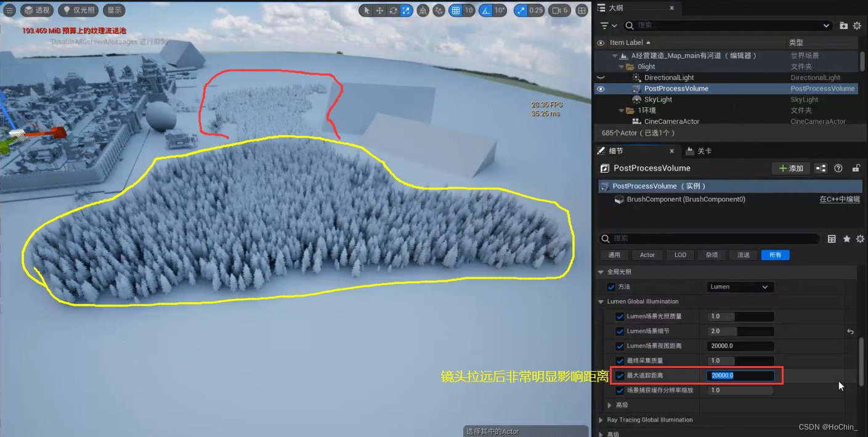Open the Lumen method dropdown
The height and width of the screenshot is (437, 868).
[740, 287]
